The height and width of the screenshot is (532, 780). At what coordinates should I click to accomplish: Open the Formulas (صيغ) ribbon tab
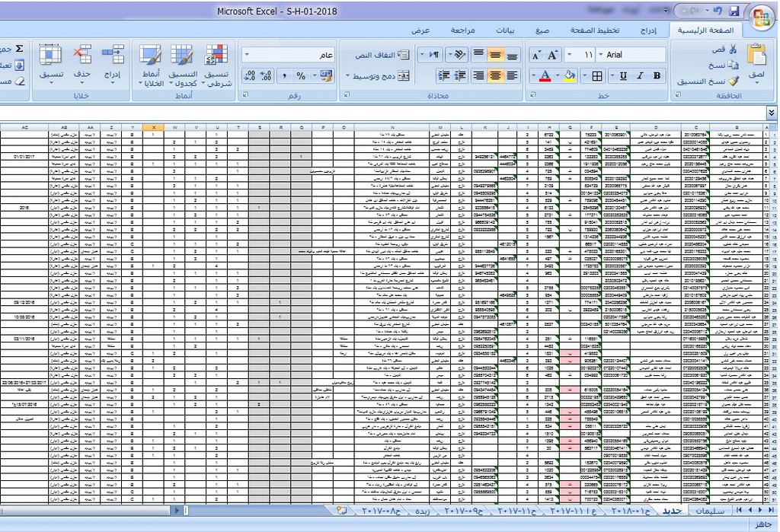coord(542,30)
